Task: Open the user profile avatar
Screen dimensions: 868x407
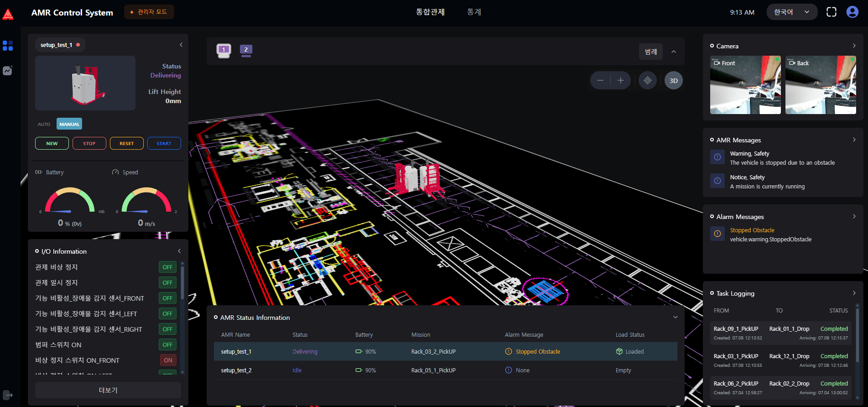Action: coord(852,12)
